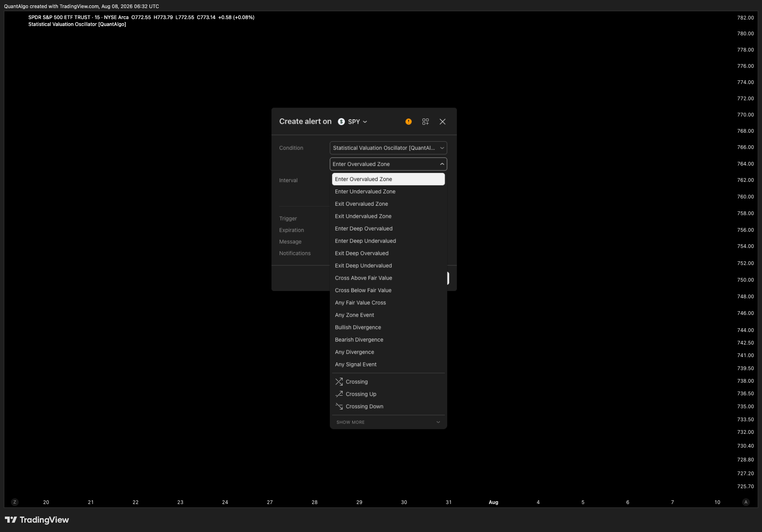
Task: Select the Crossing Up condition option
Action: pyautogui.click(x=388, y=394)
